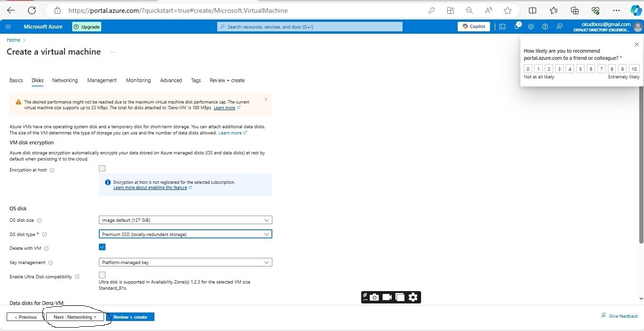
Task: Switch to the Tags tab
Action: (196, 80)
